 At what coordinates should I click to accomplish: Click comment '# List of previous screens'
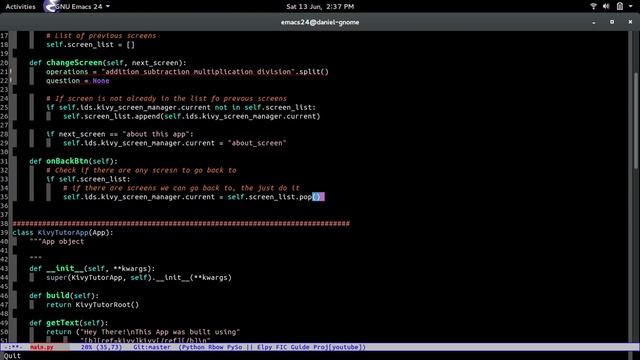point(101,36)
